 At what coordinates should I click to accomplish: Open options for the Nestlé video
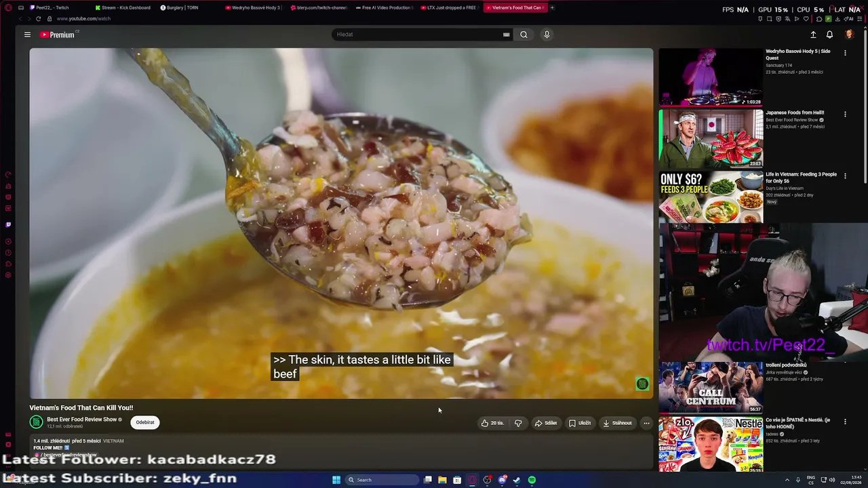point(845,422)
